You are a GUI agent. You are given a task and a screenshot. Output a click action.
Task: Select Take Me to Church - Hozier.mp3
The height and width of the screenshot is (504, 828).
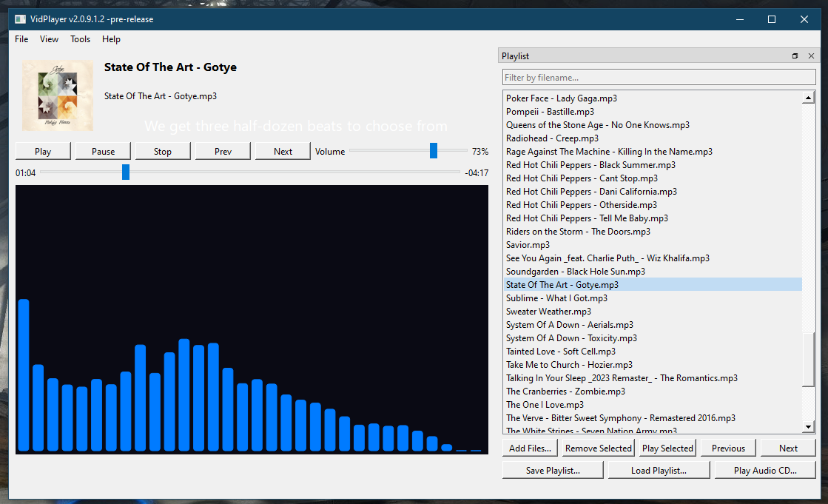pyautogui.click(x=653, y=365)
